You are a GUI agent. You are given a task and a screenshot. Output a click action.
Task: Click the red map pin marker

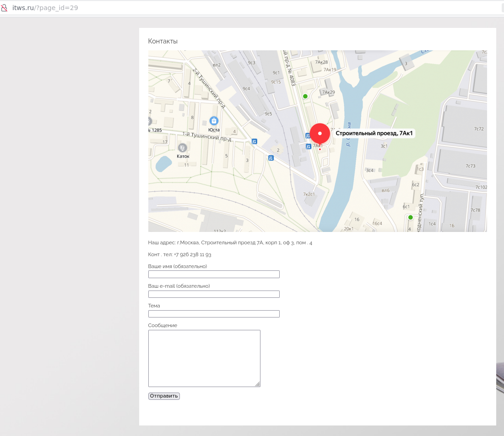click(320, 134)
